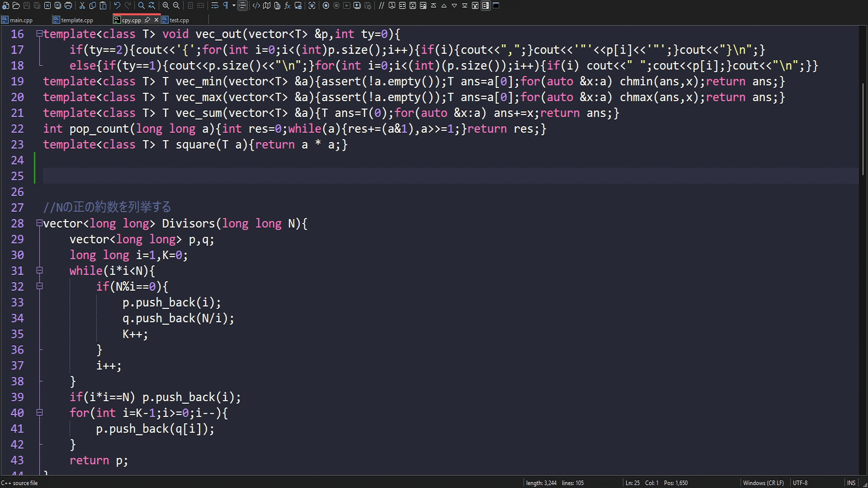Viewport: 868px width, 488px height.
Task: Open Find using the magnifier icon
Action: click(x=142, y=6)
